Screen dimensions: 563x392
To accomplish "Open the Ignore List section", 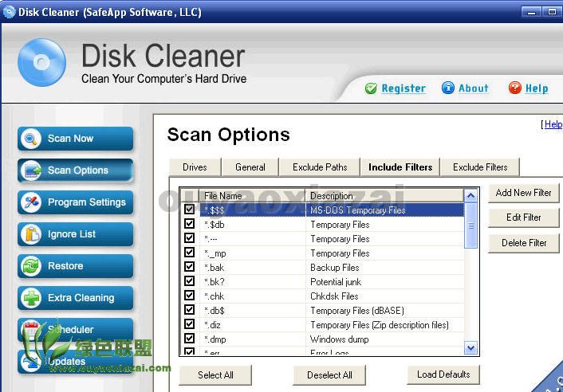I will click(x=76, y=234).
